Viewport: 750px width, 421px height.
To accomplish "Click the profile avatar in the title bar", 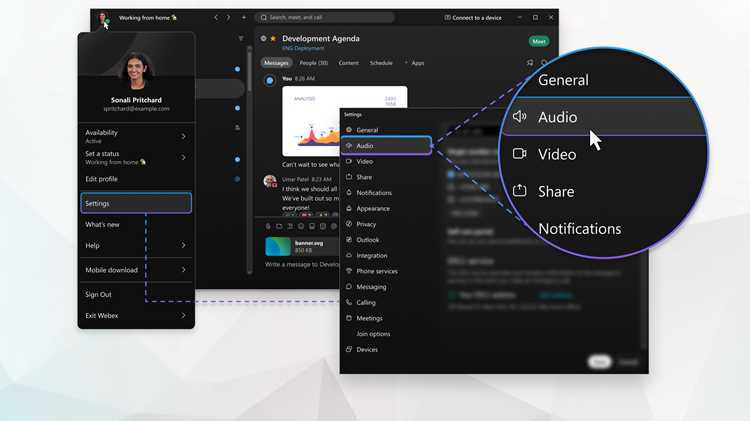I will click(102, 19).
